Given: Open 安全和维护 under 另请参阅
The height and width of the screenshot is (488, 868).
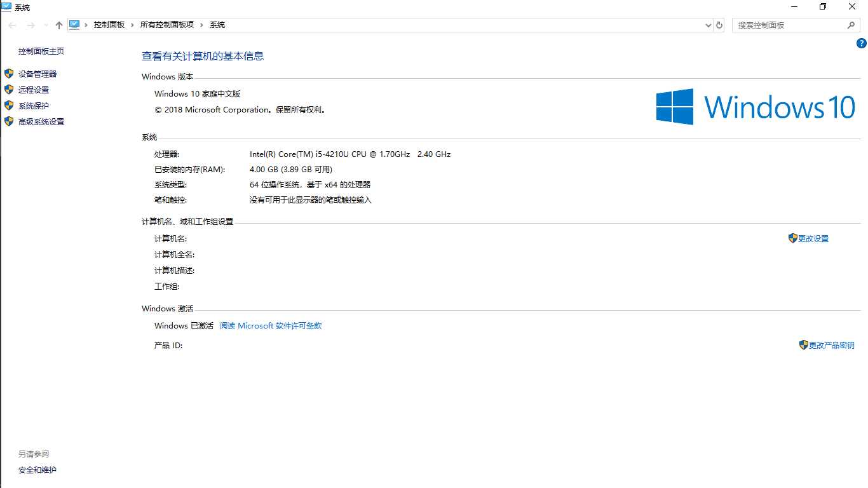Looking at the screenshot, I should pyautogui.click(x=37, y=470).
